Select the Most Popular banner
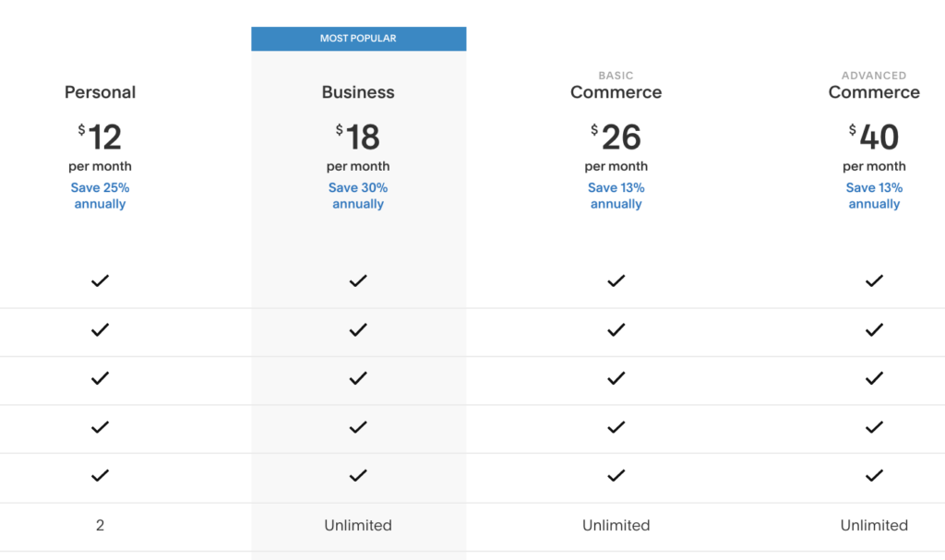The height and width of the screenshot is (560, 945). (359, 39)
